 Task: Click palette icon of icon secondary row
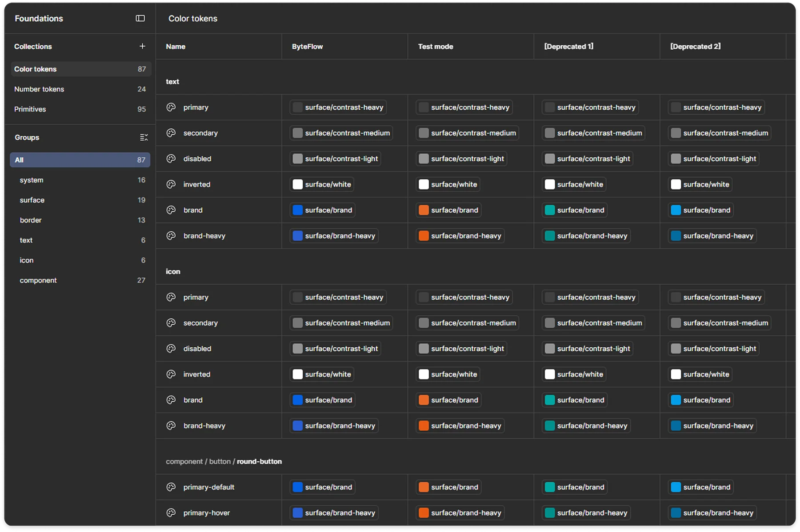[171, 323]
